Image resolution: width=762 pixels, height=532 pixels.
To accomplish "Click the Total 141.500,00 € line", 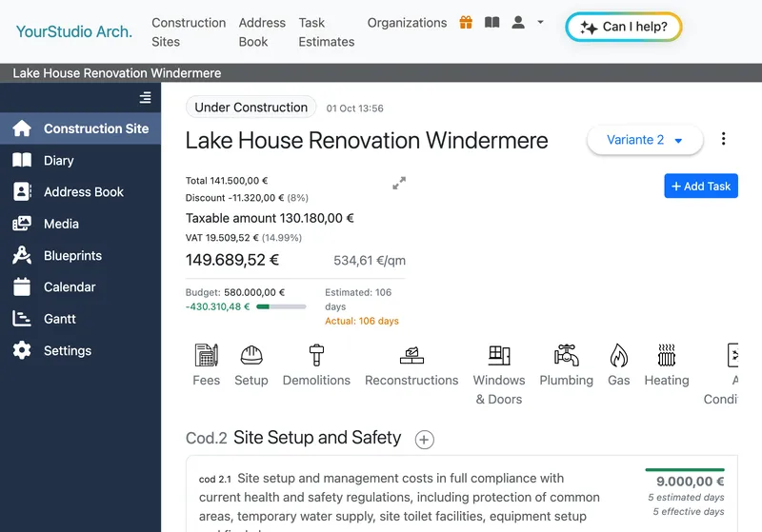I will (227, 181).
